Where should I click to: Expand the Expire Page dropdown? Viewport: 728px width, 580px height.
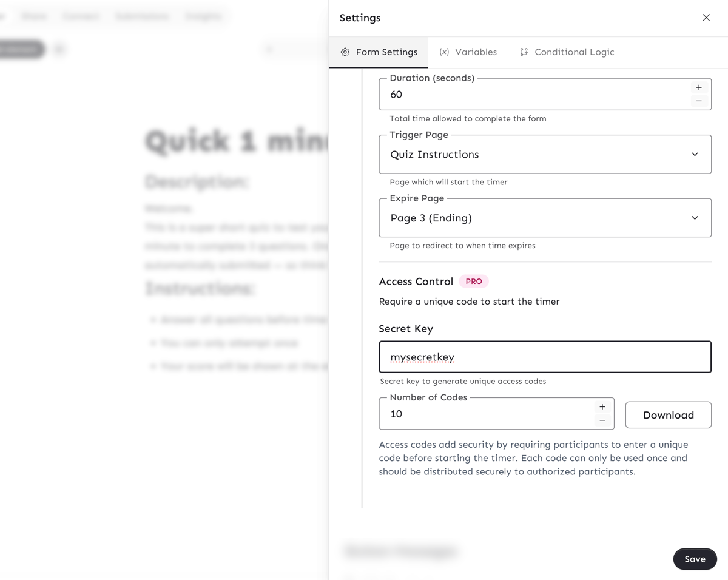(545, 218)
